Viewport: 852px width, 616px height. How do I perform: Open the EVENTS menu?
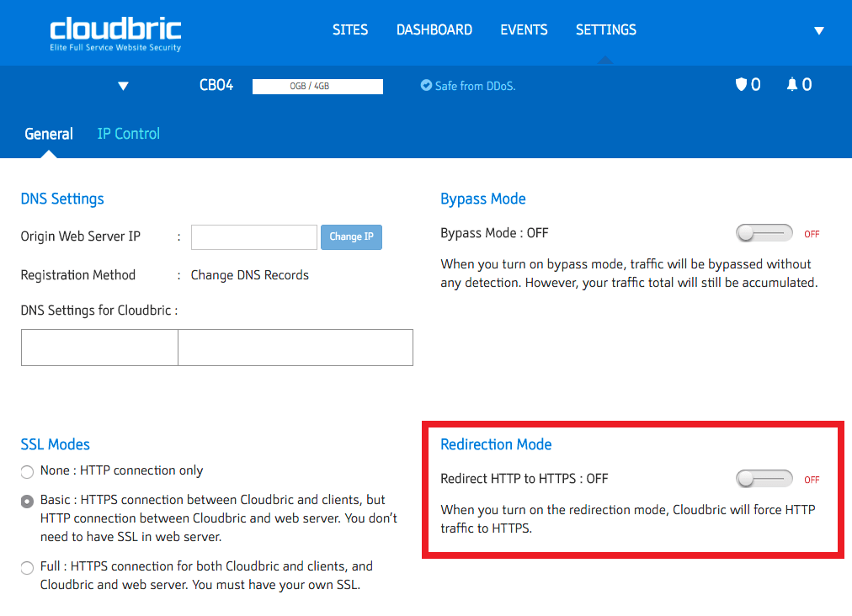[524, 30]
